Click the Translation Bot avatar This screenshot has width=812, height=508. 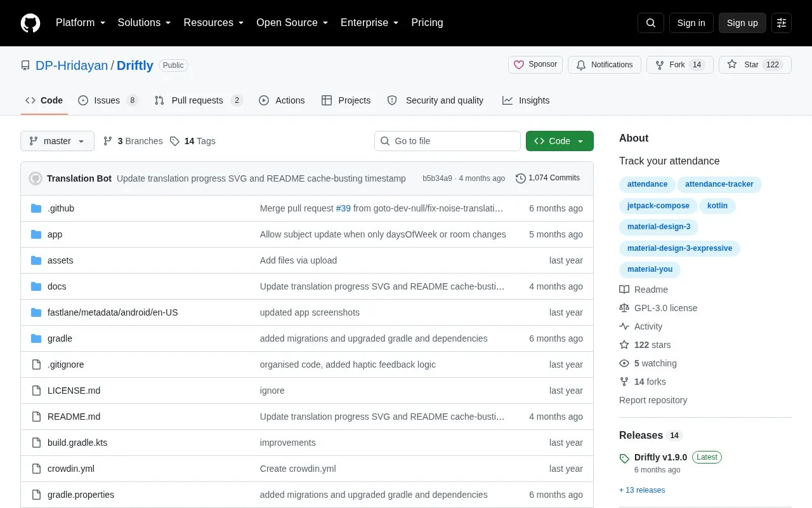point(36,178)
